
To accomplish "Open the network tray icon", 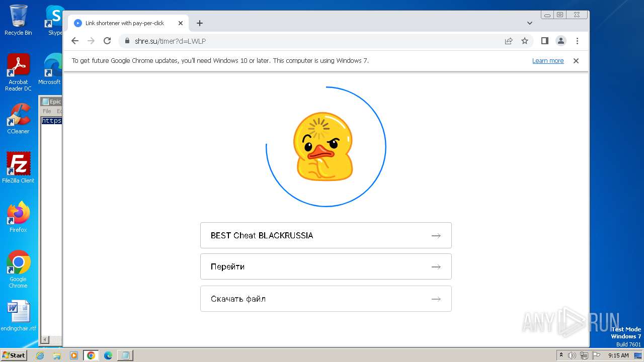I will (584, 355).
